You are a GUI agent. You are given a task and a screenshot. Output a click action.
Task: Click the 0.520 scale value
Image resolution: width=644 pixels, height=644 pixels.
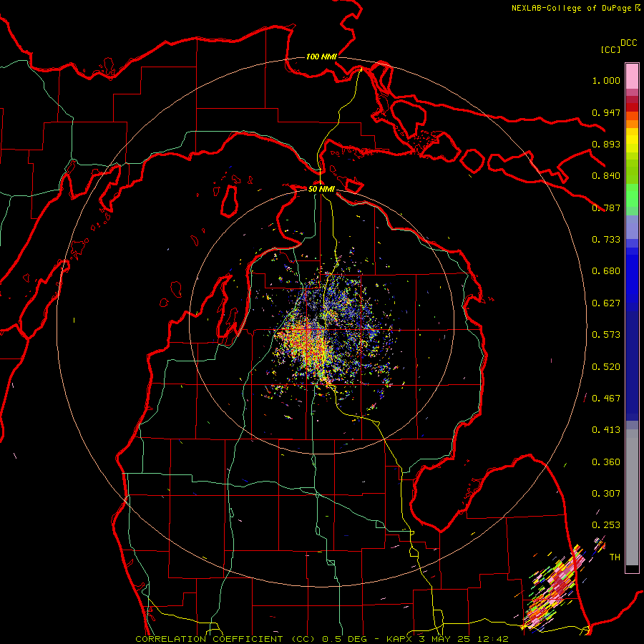pyautogui.click(x=606, y=367)
